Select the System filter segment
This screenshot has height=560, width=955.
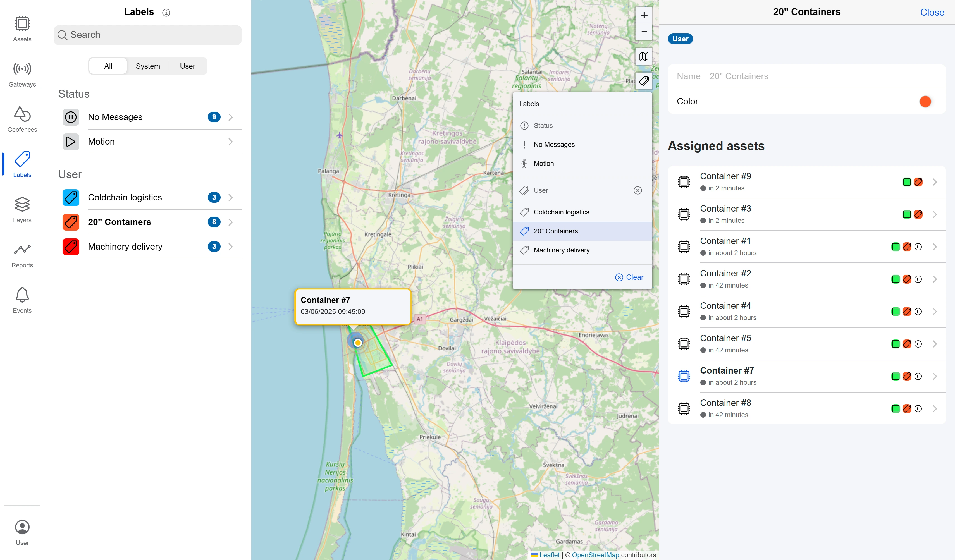148,66
